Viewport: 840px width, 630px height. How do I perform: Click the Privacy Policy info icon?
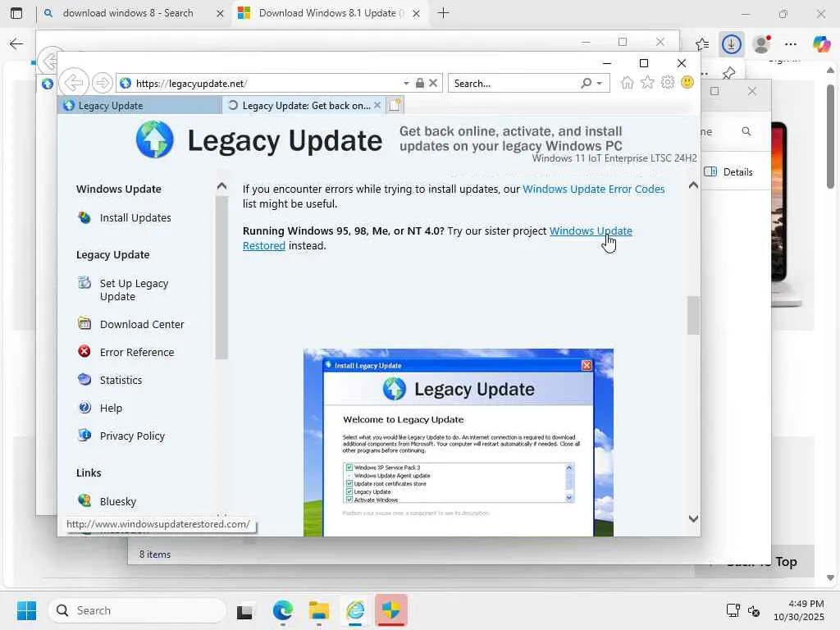coord(84,435)
